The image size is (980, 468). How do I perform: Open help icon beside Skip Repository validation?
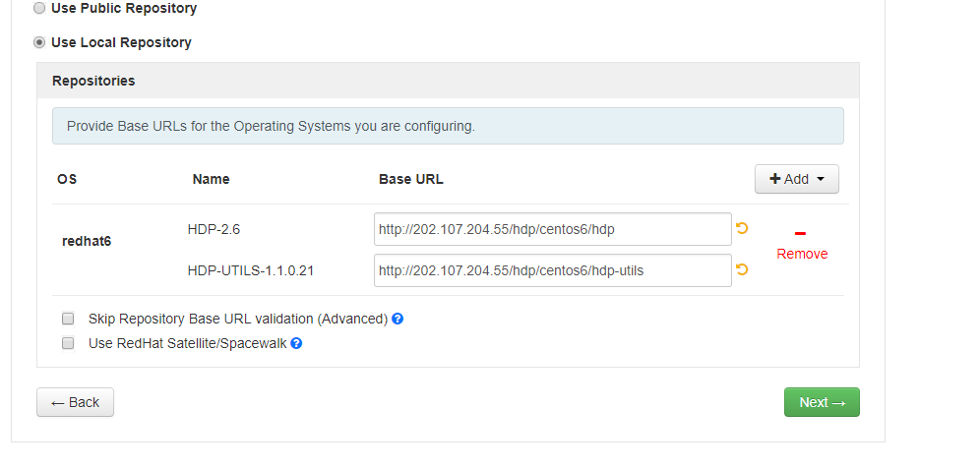click(x=398, y=319)
